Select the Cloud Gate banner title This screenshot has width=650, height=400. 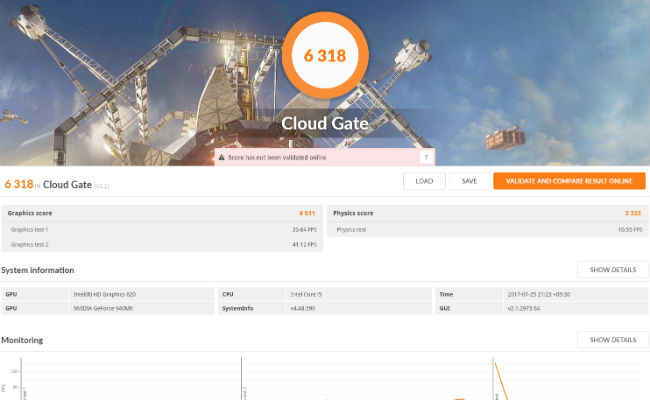click(325, 124)
